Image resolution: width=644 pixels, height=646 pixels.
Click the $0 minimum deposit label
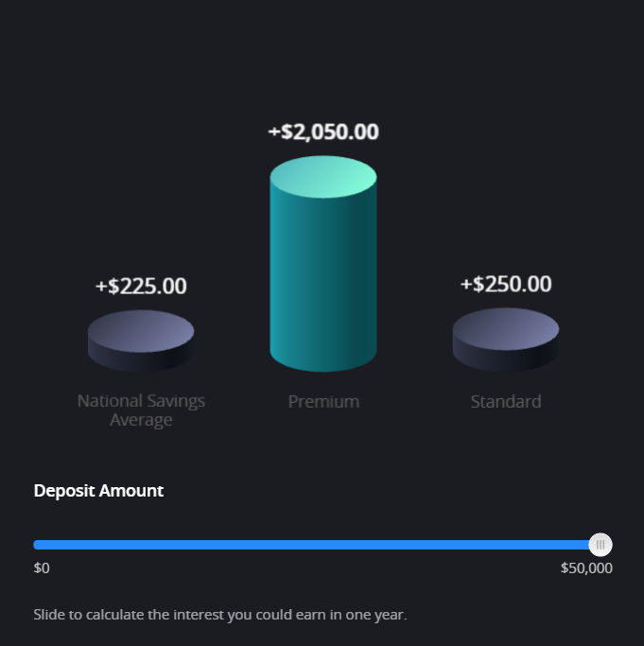tap(42, 568)
